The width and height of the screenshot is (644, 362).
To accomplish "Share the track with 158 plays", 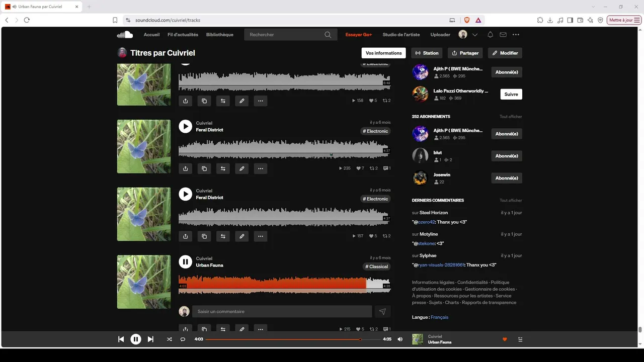I will [x=186, y=101].
